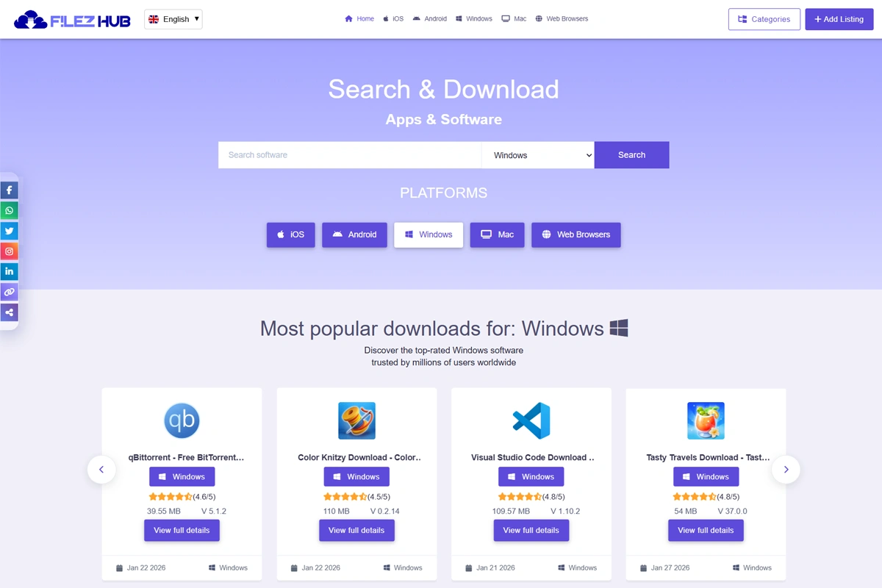Click Jan 22 2026 date on qBittorrent card
Viewport: 882px width, 588px height.
click(140, 568)
